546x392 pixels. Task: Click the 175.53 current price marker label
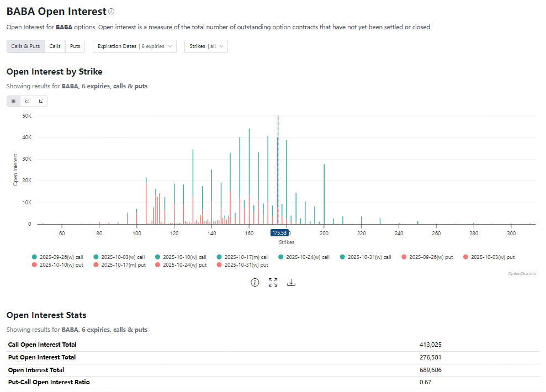point(279,233)
